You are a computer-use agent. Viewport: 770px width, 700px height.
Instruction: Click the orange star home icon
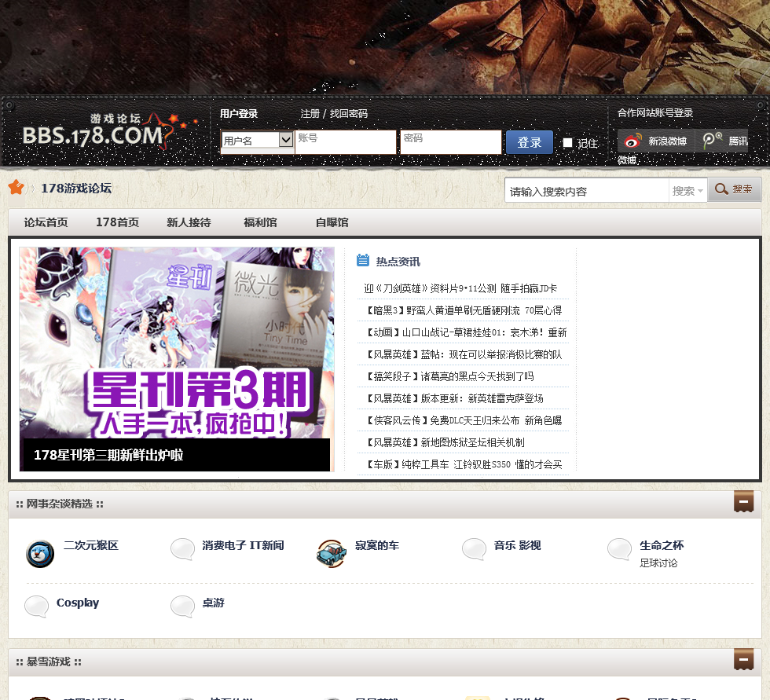[16, 188]
